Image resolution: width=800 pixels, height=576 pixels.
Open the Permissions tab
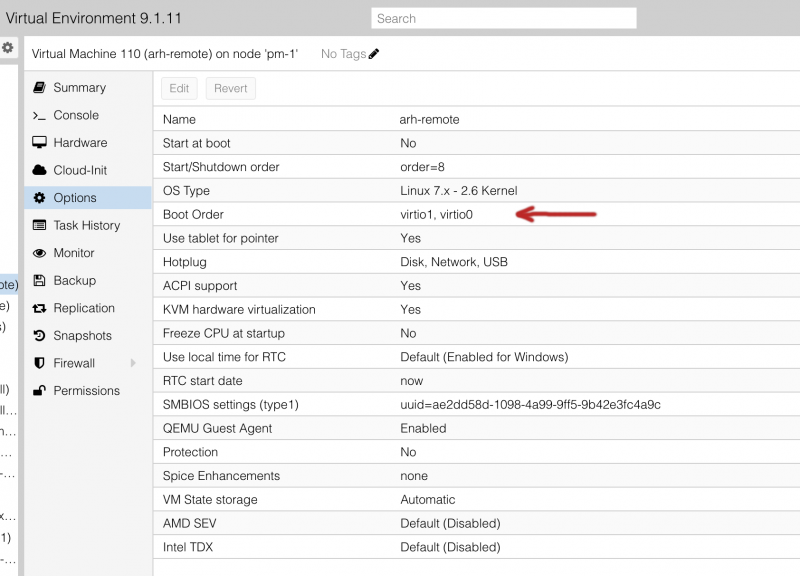pyautogui.click(x=88, y=390)
